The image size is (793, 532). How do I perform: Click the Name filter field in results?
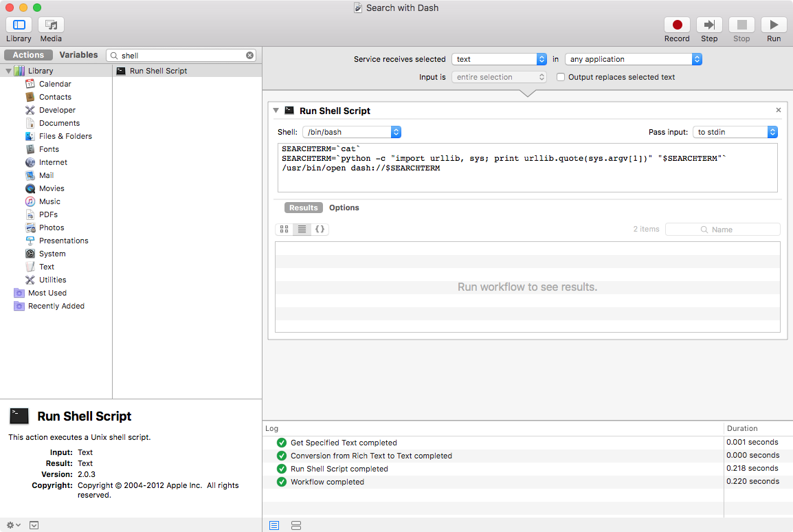click(x=723, y=230)
